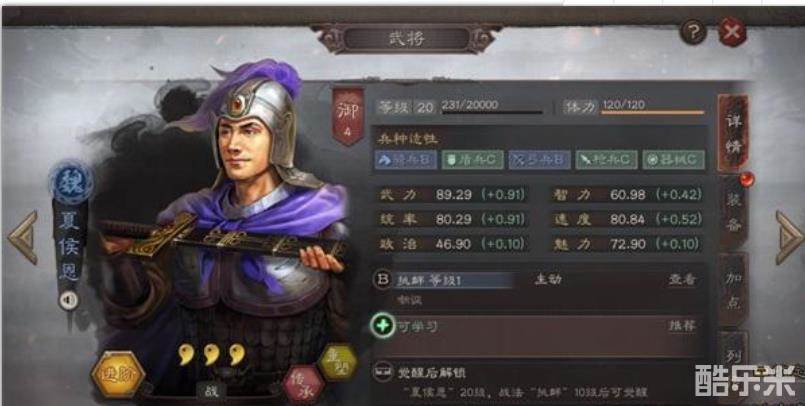The width and height of the screenshot is (805, 406).
Task: Select the 弓兵B troop aptitude tag
Action: coord(540,160)
